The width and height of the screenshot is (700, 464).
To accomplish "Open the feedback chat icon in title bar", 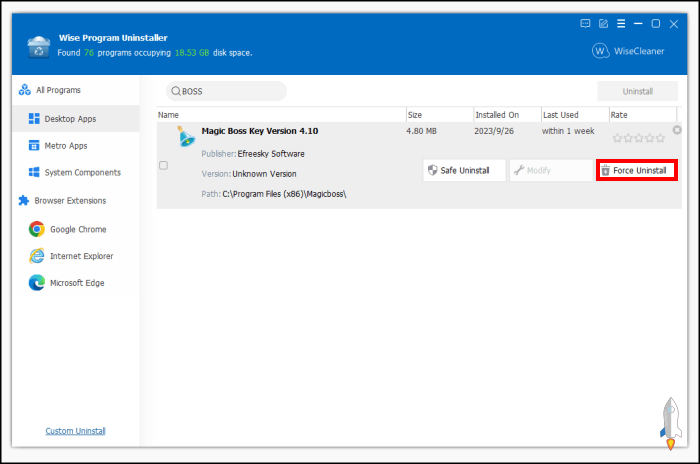I will click(x=585, y=24).
